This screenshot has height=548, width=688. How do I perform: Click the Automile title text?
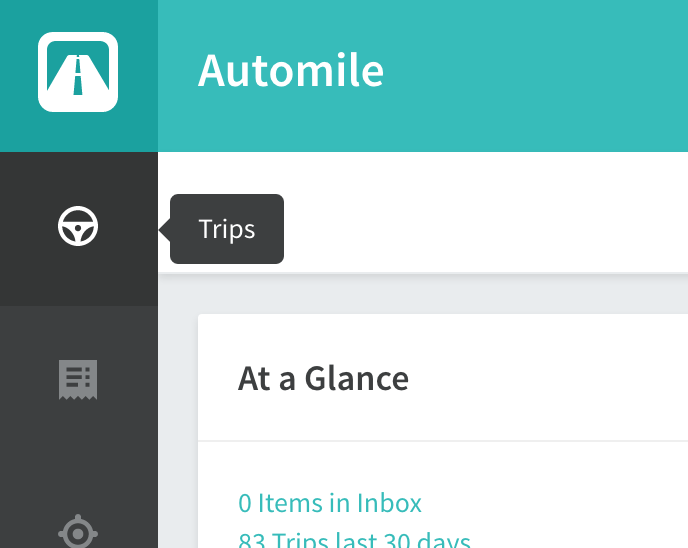click(291, 71)
